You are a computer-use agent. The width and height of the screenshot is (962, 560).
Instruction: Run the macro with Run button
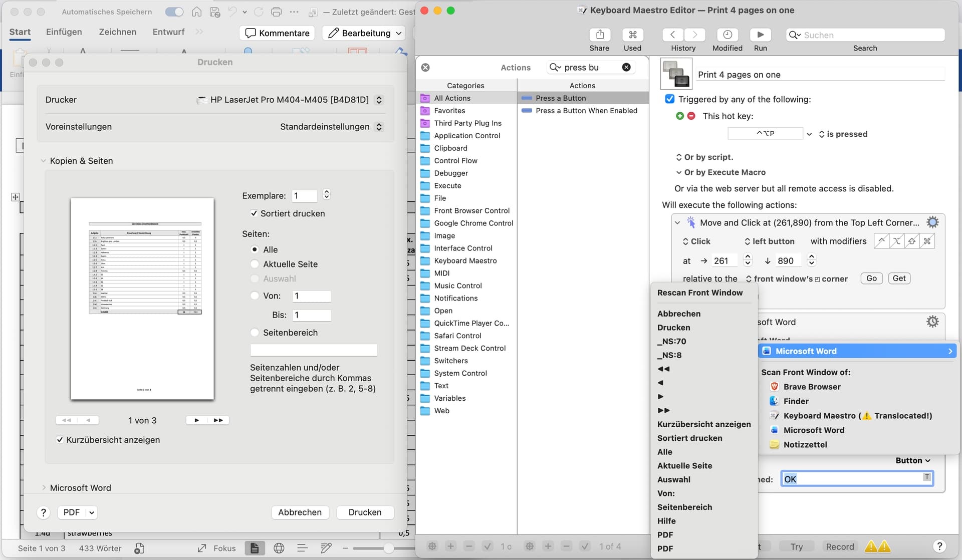click(760, 35)
